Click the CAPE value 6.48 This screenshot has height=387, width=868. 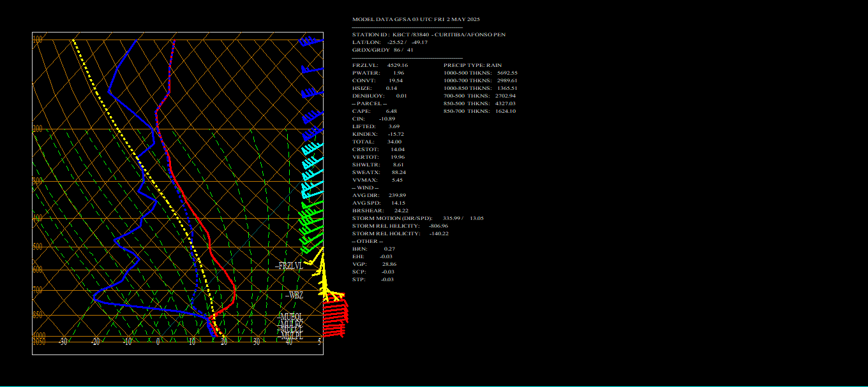click(x=391, y=111)
